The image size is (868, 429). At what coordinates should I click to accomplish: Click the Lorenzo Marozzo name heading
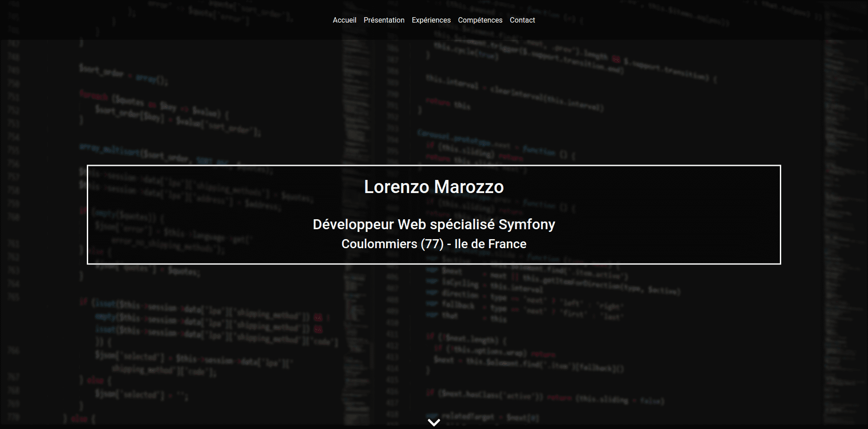coord(434,187)
